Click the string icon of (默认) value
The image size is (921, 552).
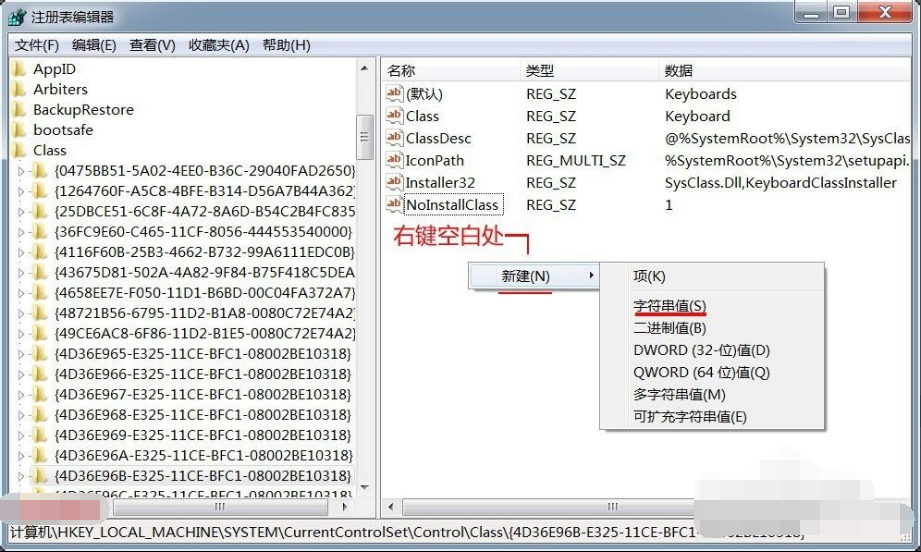394,93
